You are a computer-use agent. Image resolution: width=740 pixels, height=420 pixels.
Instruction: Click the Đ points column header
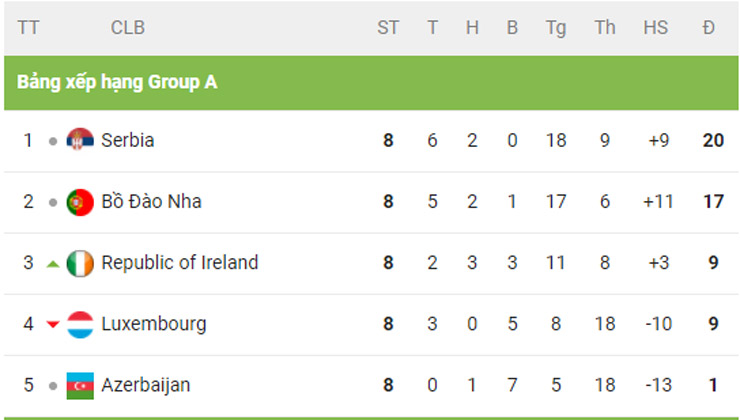coord(709,28)
